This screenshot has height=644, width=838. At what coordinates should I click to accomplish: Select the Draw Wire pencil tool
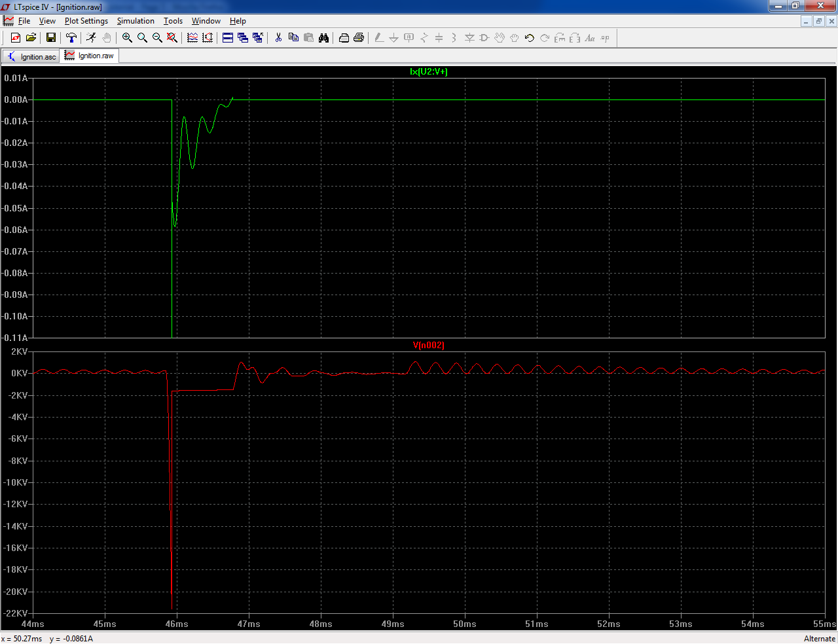click(x=379, y=38)
